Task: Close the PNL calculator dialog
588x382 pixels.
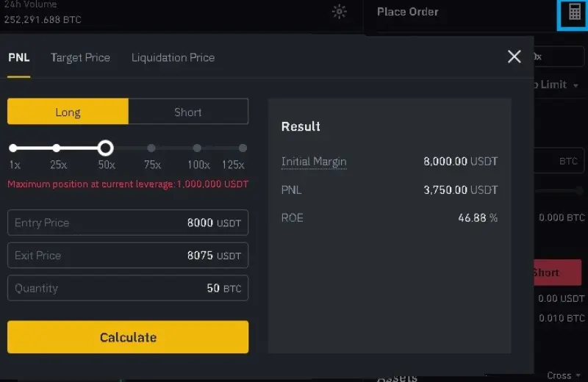Action: coord(514,57)
